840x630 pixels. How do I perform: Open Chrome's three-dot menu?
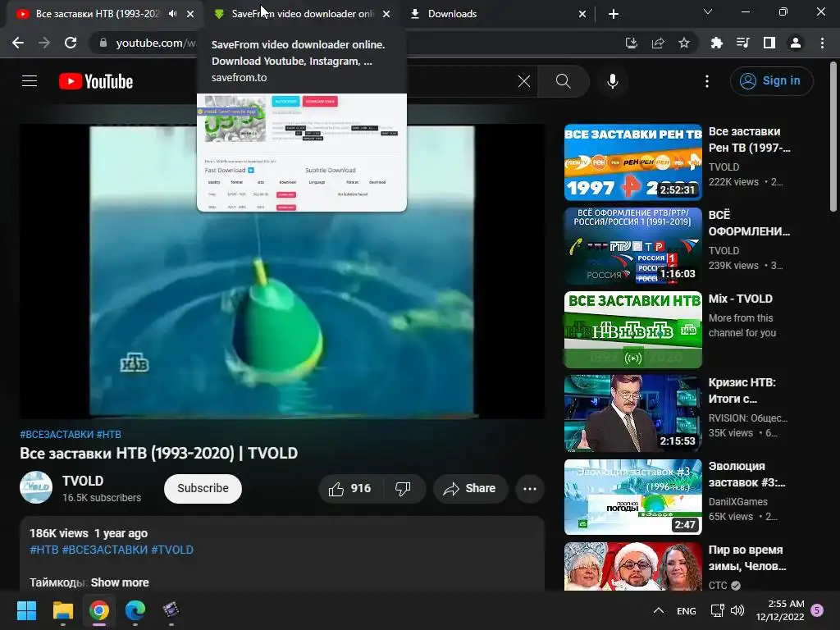click(x=822, y=43)
